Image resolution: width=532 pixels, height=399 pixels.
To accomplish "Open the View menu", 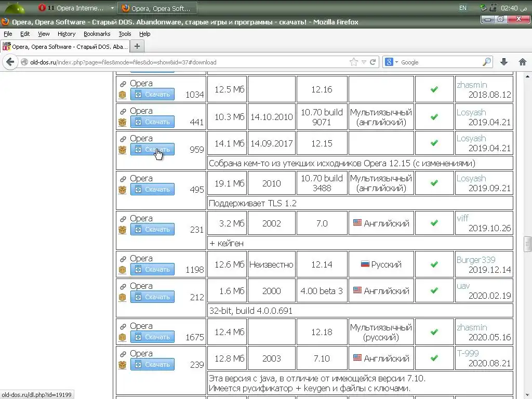I will coord(44,34).
